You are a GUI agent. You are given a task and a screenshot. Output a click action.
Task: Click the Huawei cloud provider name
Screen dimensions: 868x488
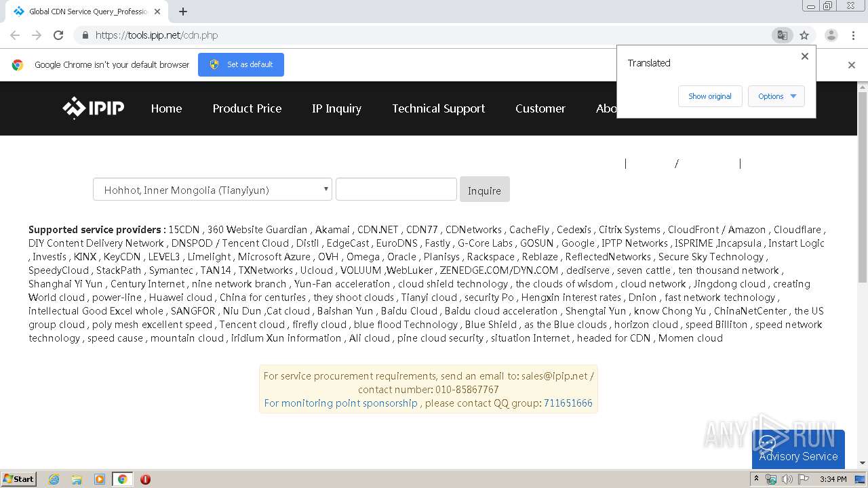click(x=180, y=298)
